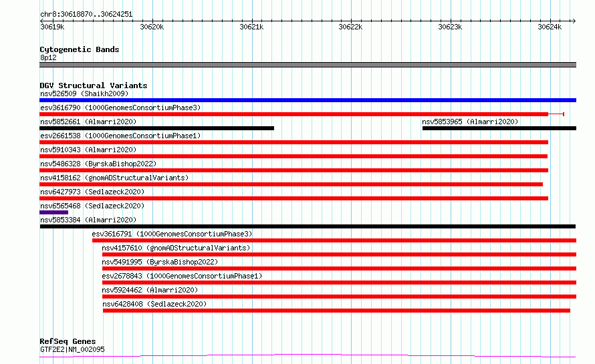Click the 30619k ruler tick label
Image resolution: width=595 pixels, height=364 pixels.
click(x=52, y=27)
